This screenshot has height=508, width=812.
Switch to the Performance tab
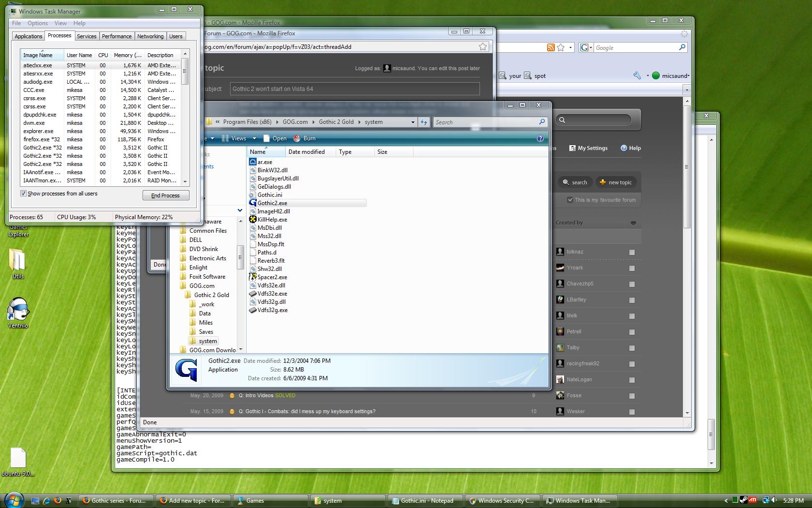tap(116, 36)
